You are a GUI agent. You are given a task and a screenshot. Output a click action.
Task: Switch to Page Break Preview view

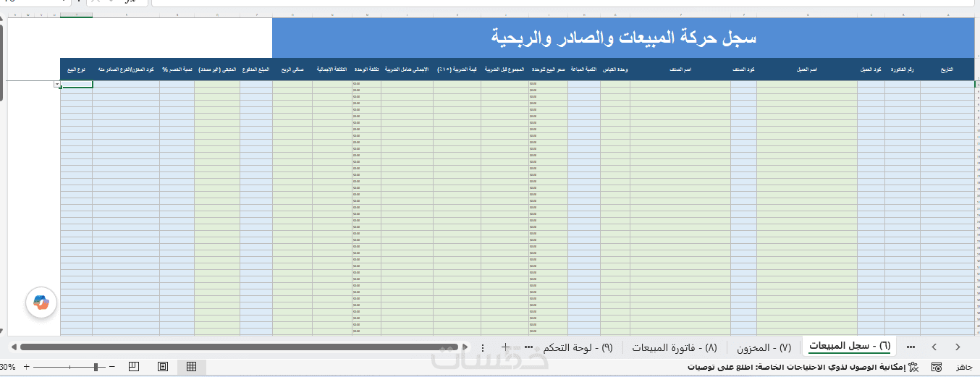click(x=134, y=367)
